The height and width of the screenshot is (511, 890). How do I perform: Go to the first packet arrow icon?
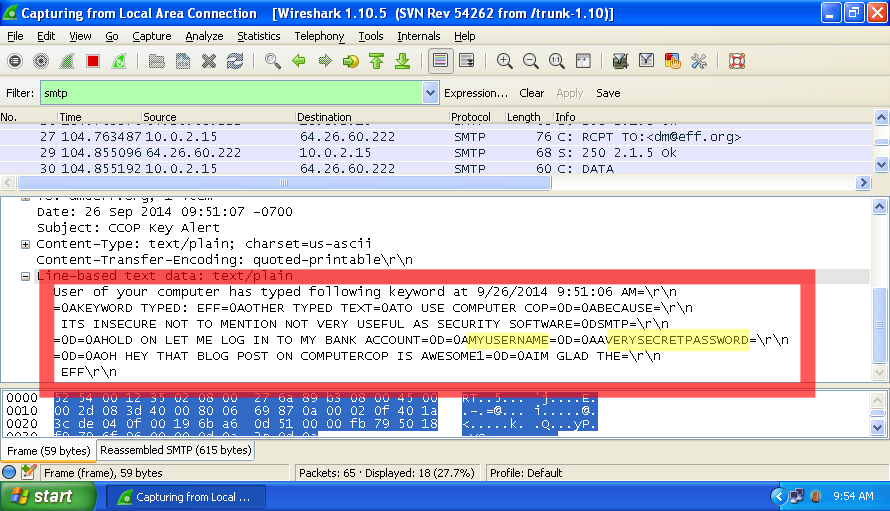377,61
